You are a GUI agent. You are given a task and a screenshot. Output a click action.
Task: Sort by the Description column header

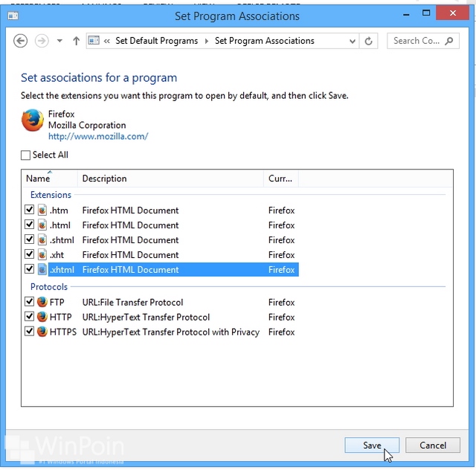[170, 178]
